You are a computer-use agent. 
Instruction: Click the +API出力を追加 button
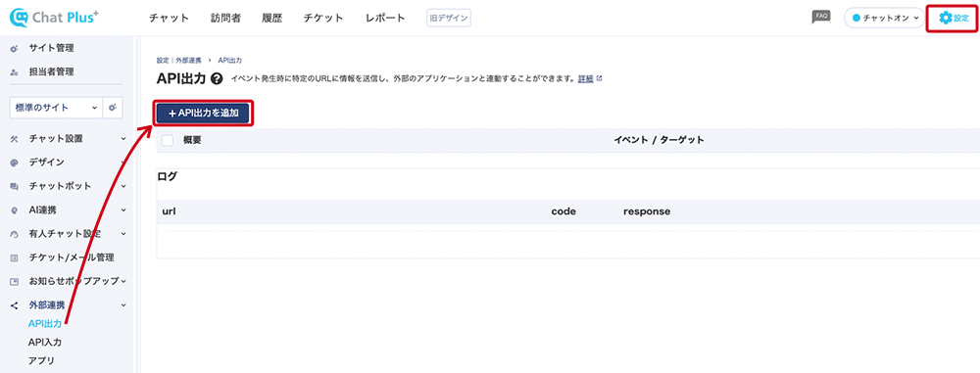(204, 114)
